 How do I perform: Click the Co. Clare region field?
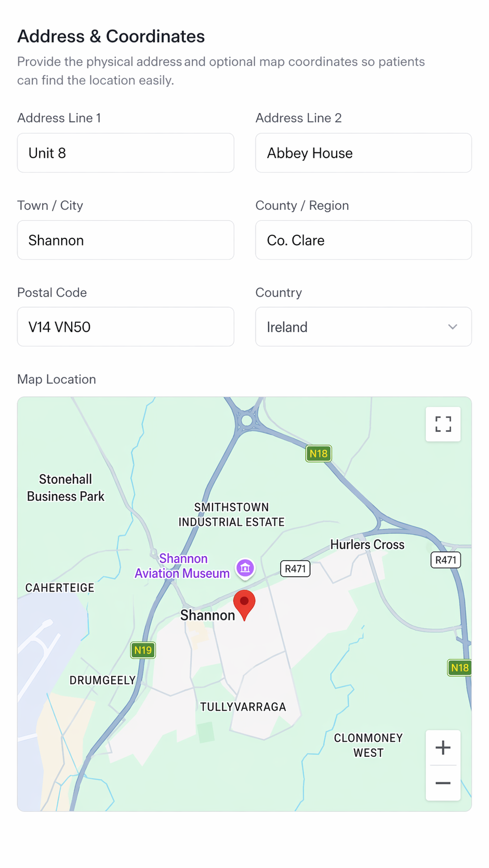[x=363, y=240]
